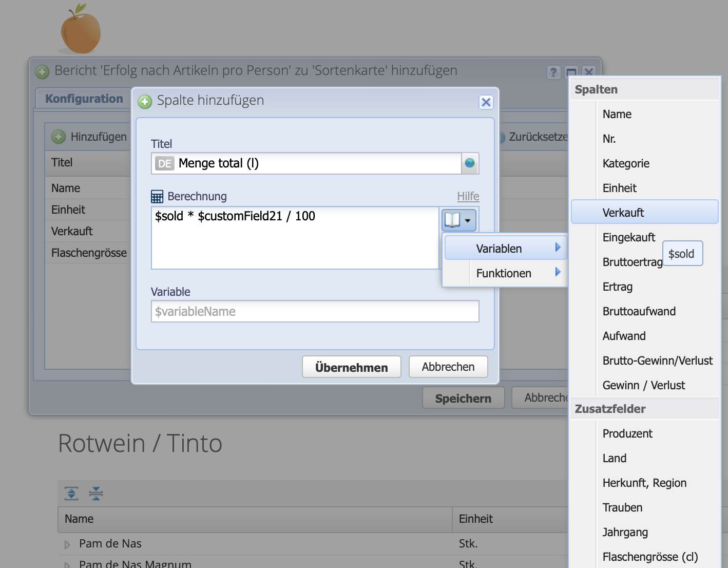Screen dimensions: 728x568
Task: Expand the Funktionen submenu arrow
Action: (559, 273)
